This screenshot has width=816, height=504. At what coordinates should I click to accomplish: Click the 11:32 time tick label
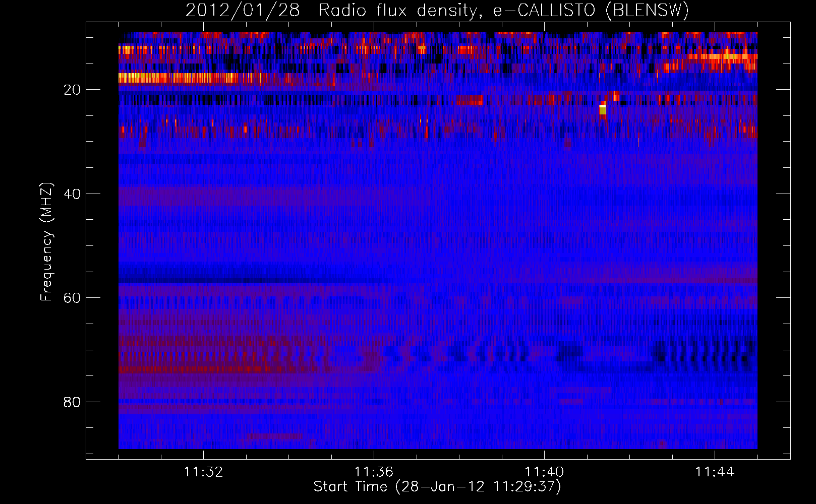pyautogui.click(x=203, y=472)
